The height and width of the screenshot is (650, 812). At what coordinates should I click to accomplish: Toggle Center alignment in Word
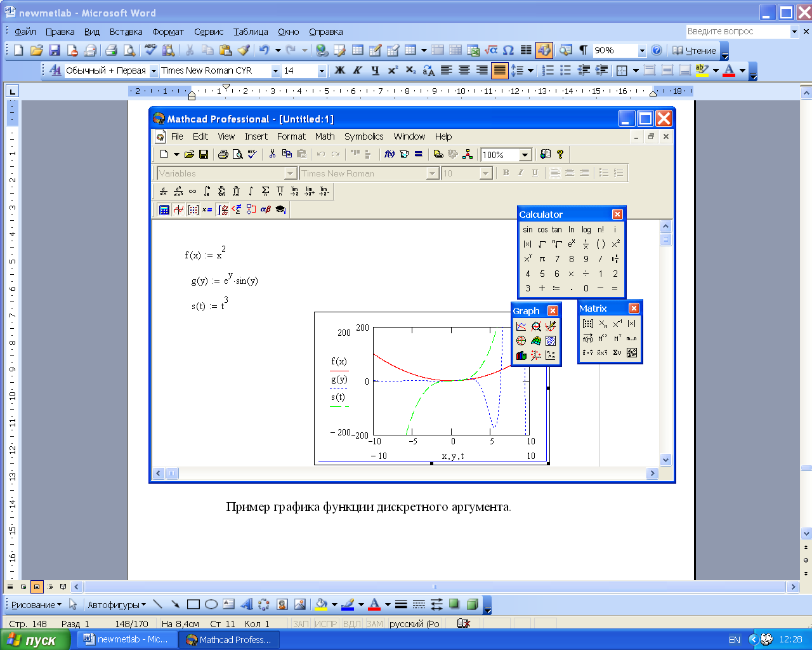tap(464, 70)
